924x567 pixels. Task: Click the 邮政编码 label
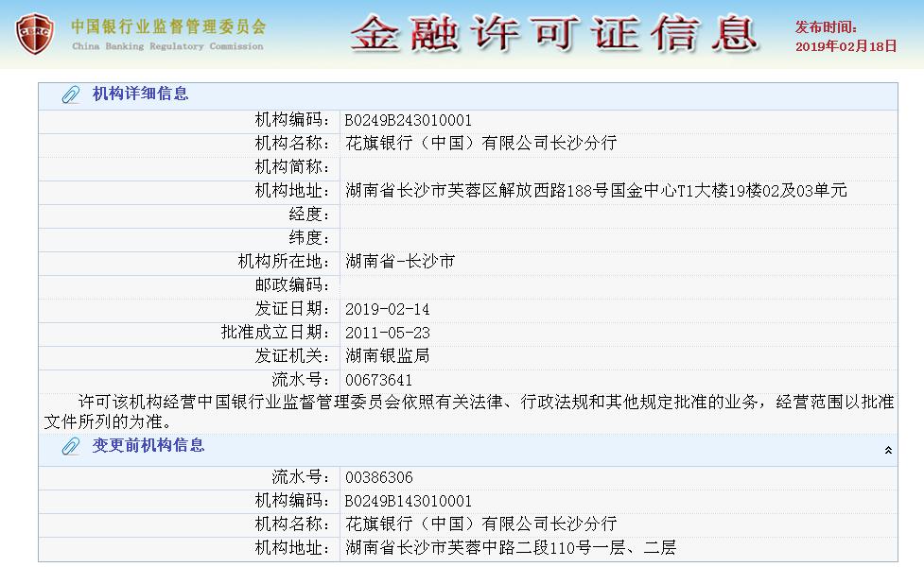[292, 285]
